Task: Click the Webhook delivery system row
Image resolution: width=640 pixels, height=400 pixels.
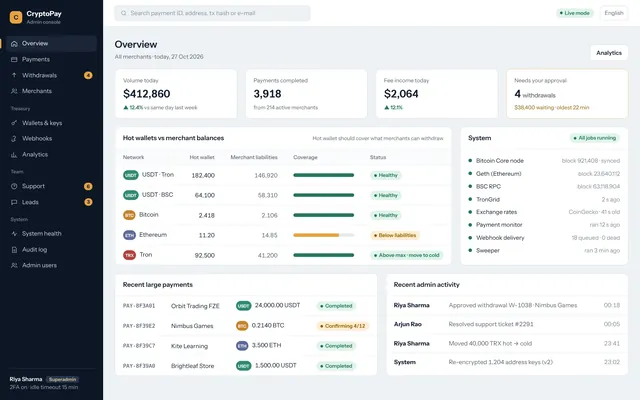Action: pos(544,238)
